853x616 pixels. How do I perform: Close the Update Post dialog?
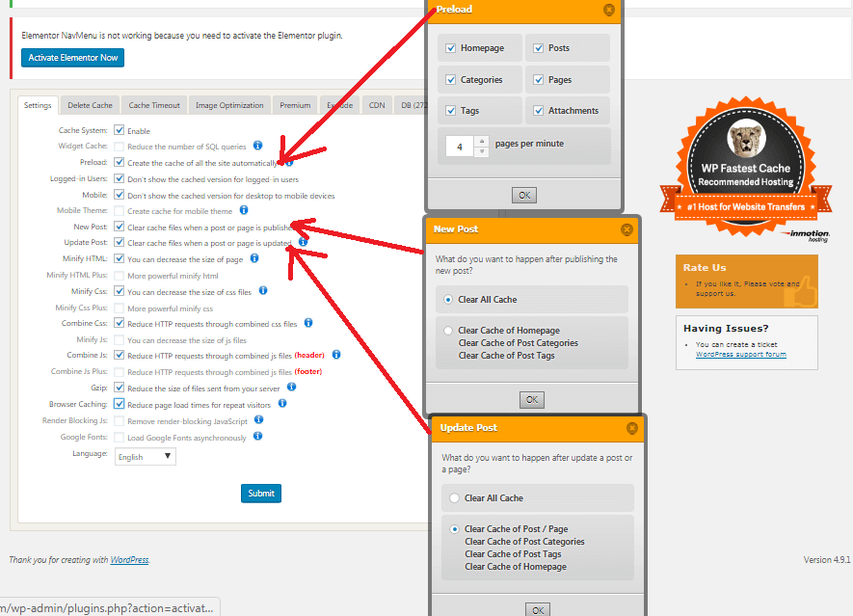point(632,427)
